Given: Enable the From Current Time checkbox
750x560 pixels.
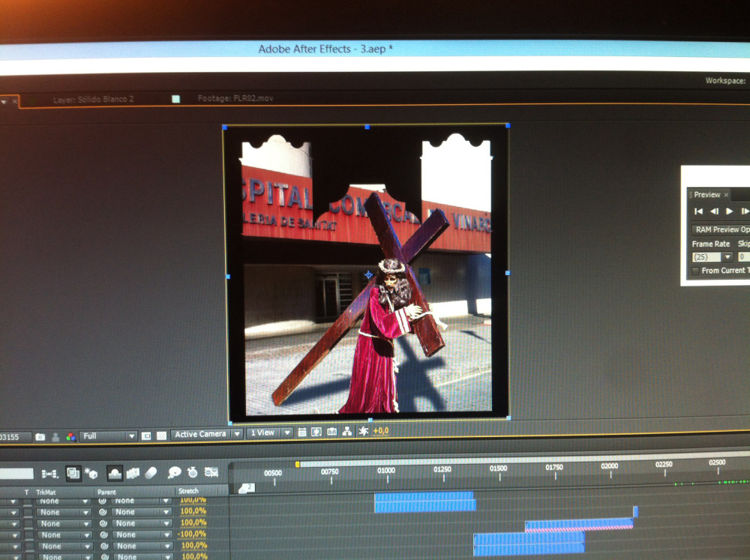Looking at the screenshot, I should 696,271.
